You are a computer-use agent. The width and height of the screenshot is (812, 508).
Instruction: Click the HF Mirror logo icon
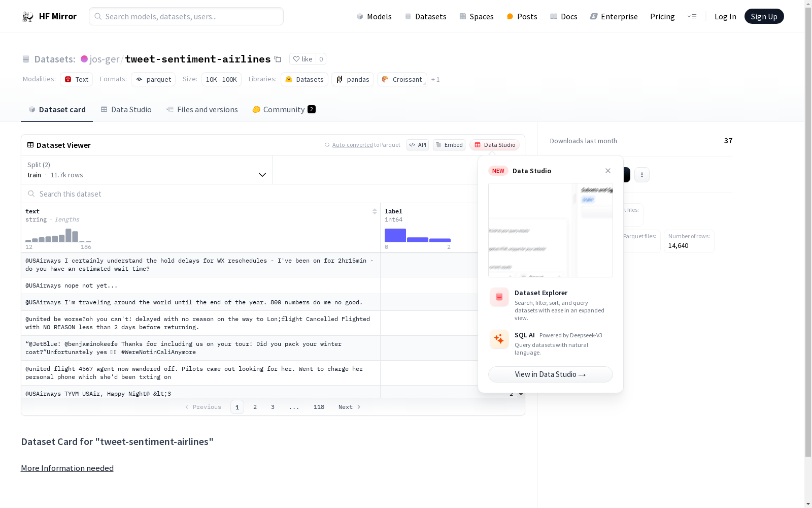click(28, 17)
